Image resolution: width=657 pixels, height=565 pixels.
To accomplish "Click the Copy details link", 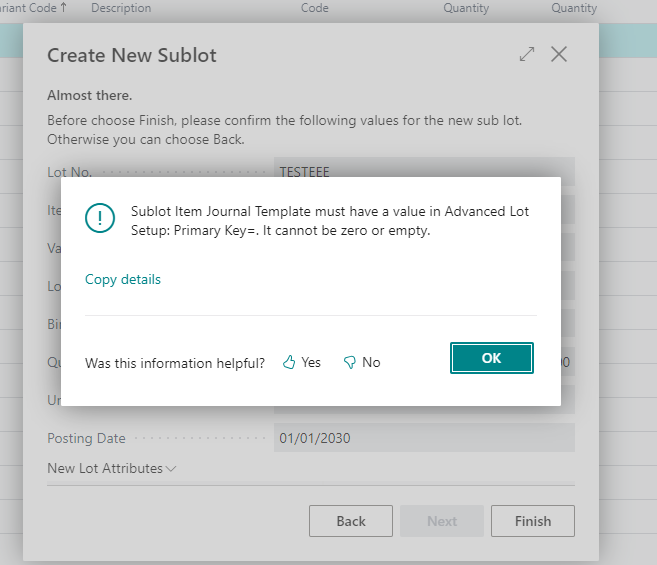I will click(123, 279).
